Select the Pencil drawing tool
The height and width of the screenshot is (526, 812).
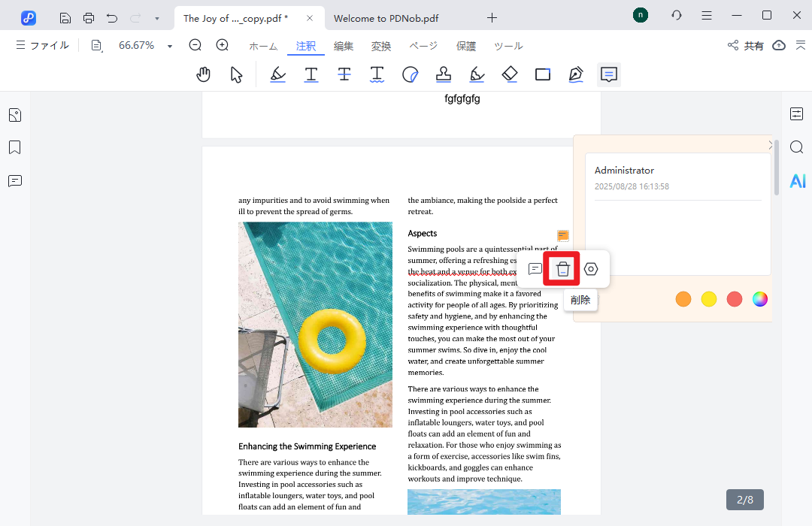click(576, 74)
